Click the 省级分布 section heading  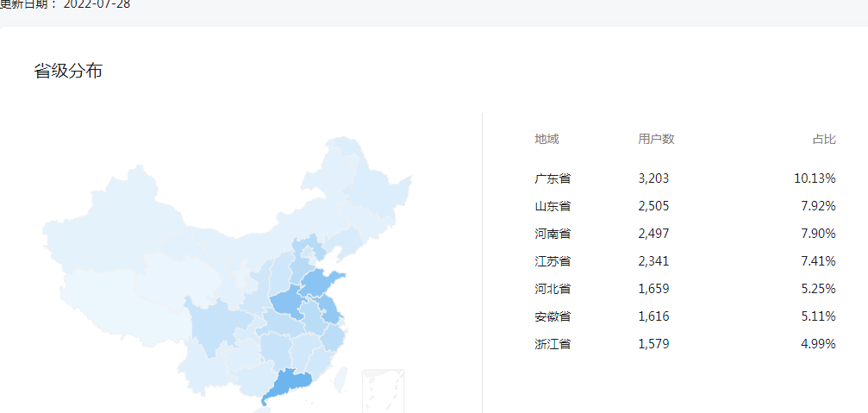(68, 72)
